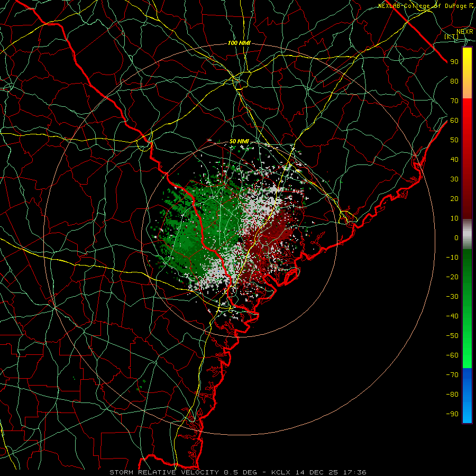Click the -70 value on the velocity scale

452,375
